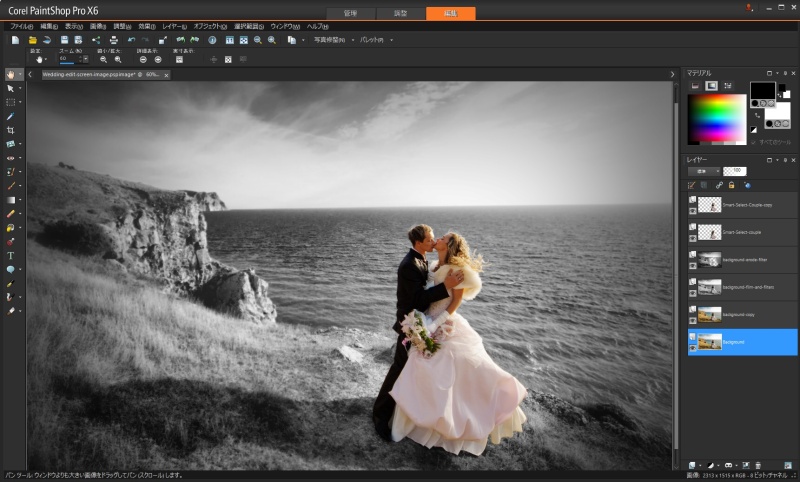Expand the Pick tool flyout arrow
This screenshot has width=800, height=482.
(x=20, y=88)
